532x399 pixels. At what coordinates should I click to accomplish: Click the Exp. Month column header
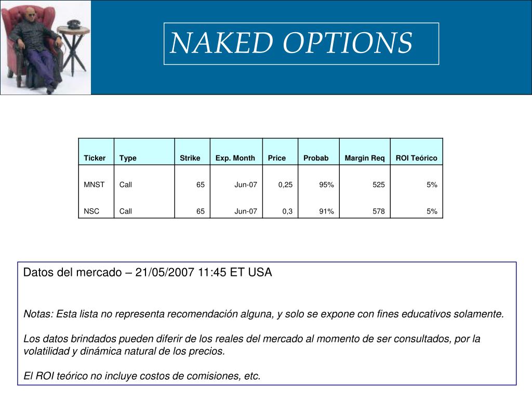(x=236, y=152)
